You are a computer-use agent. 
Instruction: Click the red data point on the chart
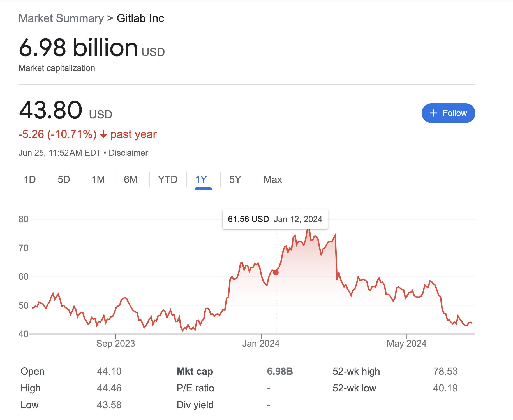(276, 272)
